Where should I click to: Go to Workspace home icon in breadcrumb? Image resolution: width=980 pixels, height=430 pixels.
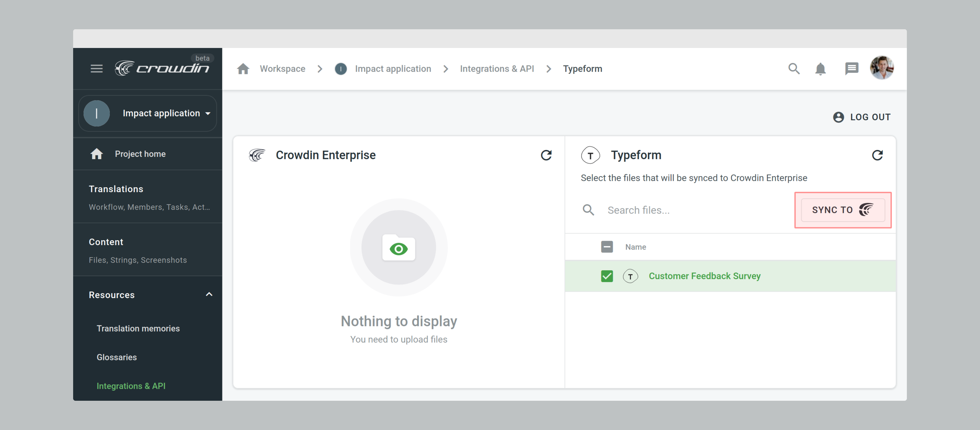point(243,69)
